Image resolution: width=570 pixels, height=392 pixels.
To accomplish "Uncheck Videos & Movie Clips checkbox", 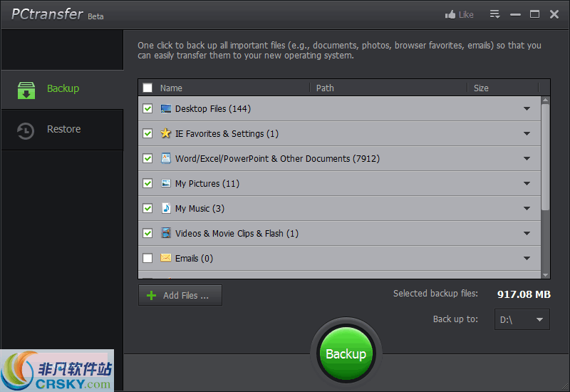I will point(147,233).
